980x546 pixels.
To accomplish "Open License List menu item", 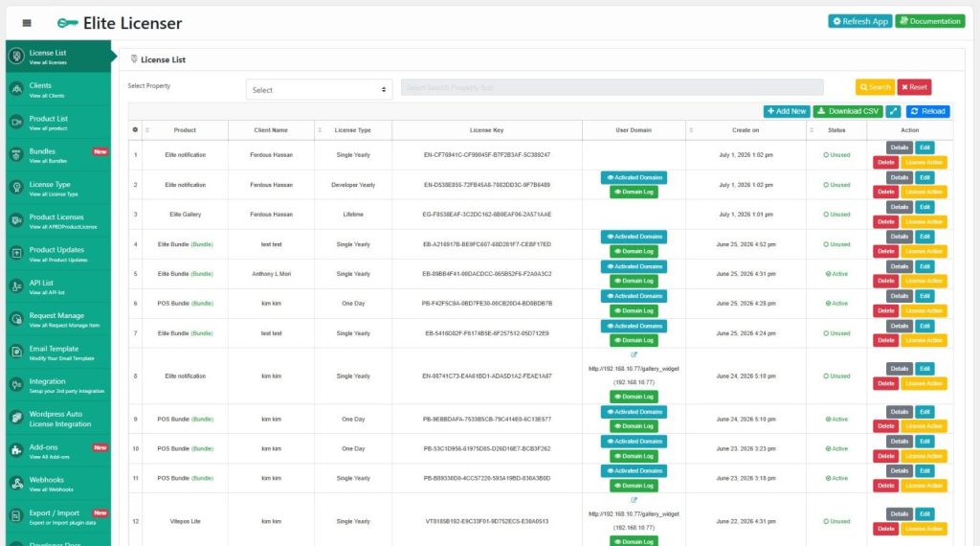I will click(58, 57).
